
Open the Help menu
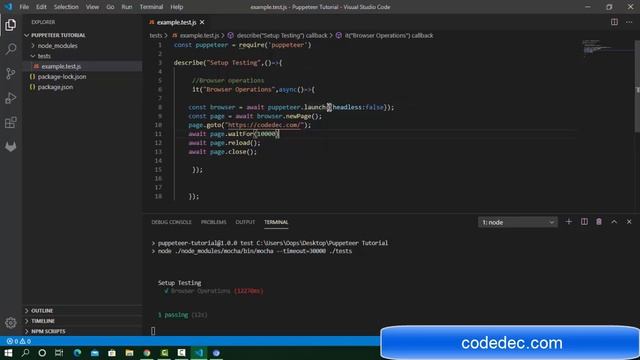[x=177, y=7]
